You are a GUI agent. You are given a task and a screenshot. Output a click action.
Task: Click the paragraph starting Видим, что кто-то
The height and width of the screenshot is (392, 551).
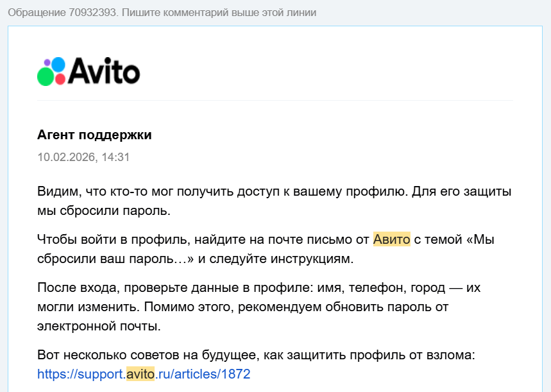pyautogui.click(x=274, y=201)
